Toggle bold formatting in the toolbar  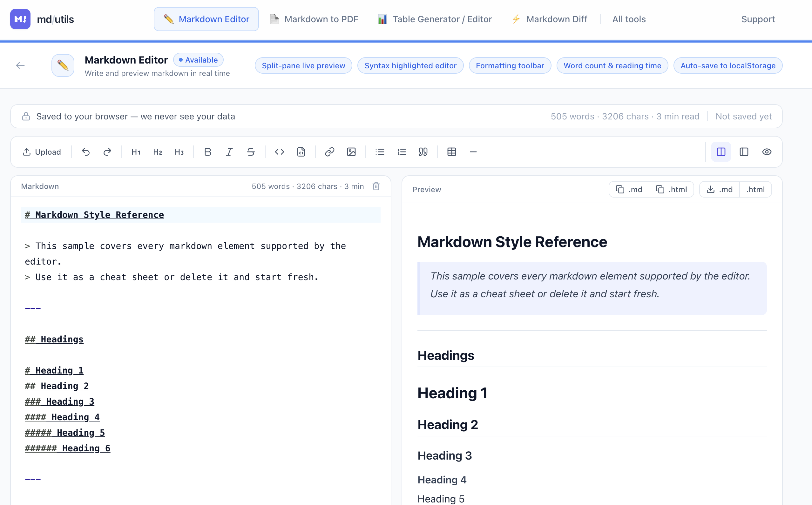[208, 152]
